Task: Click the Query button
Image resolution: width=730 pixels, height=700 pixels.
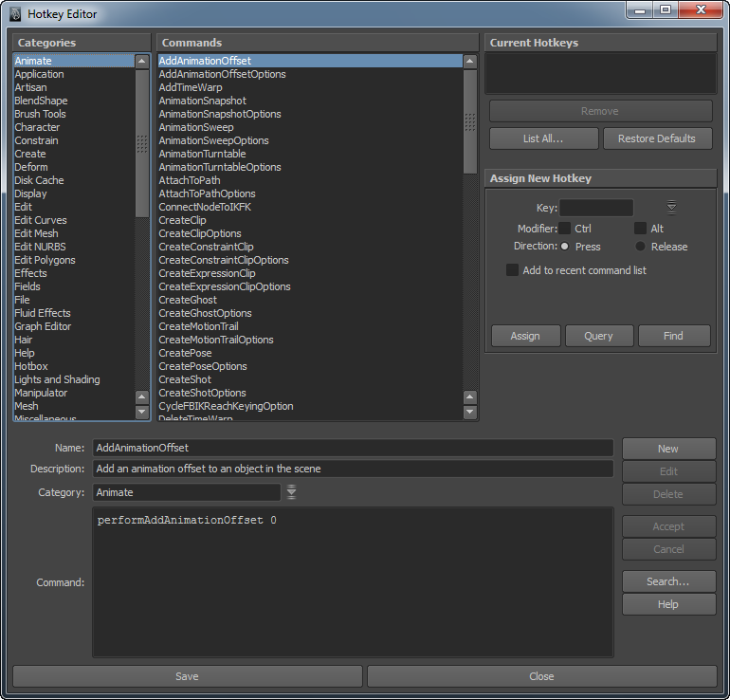Action: 598,336
